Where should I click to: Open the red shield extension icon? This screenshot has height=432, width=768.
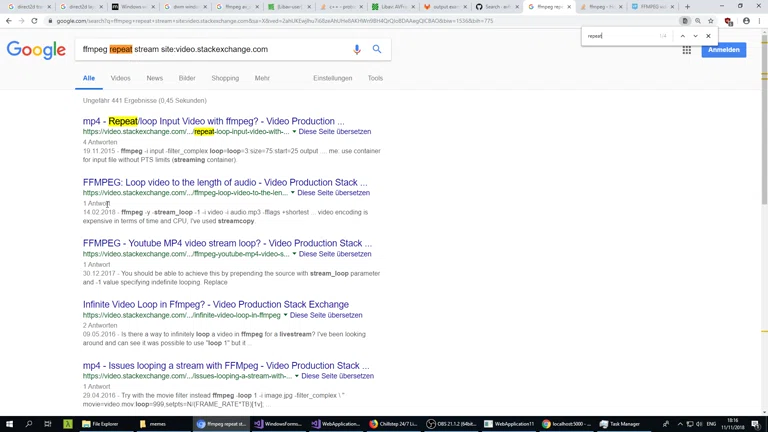click(x=728, y=22)
